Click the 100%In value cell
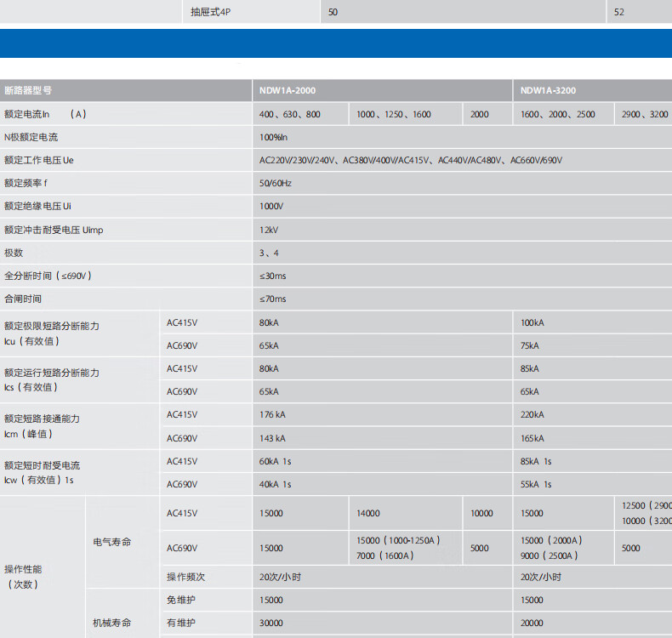The image size is (672, 638). click(x=274, y=137)
